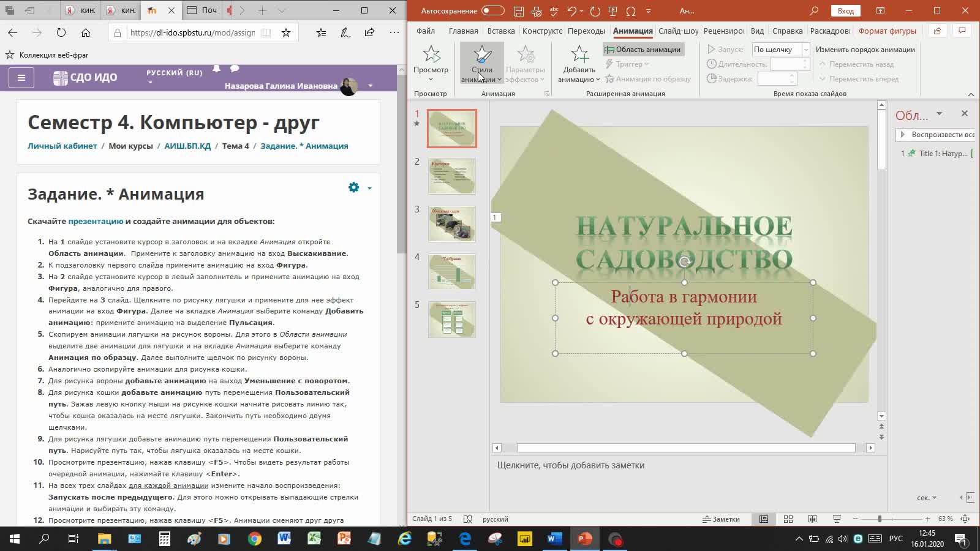
Task: Run the spell check icon in the title bar
Action: coord(554,11)
